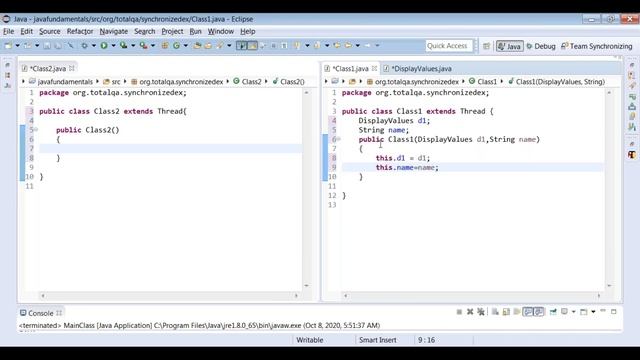Open the Display Selected Console dropdown arrow
The image size is (640, 360).
tap(573, 312)
